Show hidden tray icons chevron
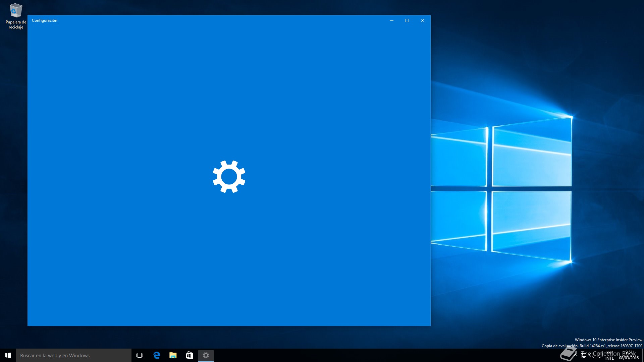 pyautogui.click(x=576, y=355)
